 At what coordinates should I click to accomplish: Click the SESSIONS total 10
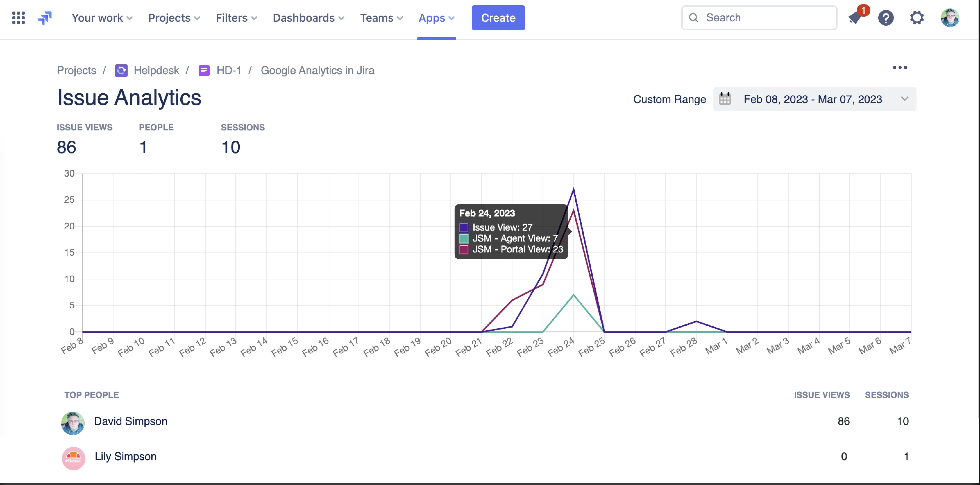point(231,147)
